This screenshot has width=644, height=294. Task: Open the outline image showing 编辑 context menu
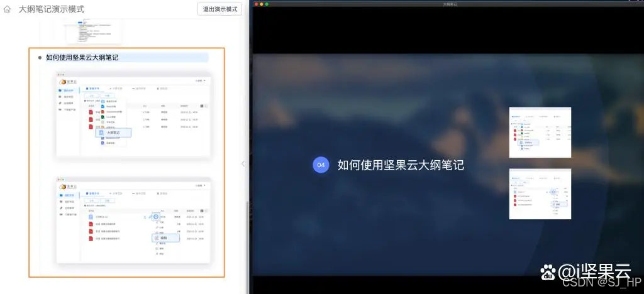(x=133, y=220)
